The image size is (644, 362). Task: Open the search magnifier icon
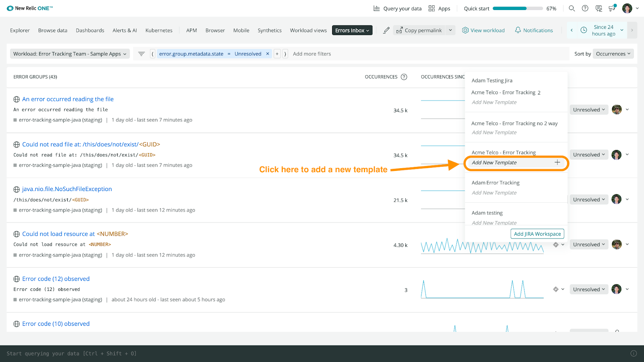pyautogui.click(x=572, y=8)
